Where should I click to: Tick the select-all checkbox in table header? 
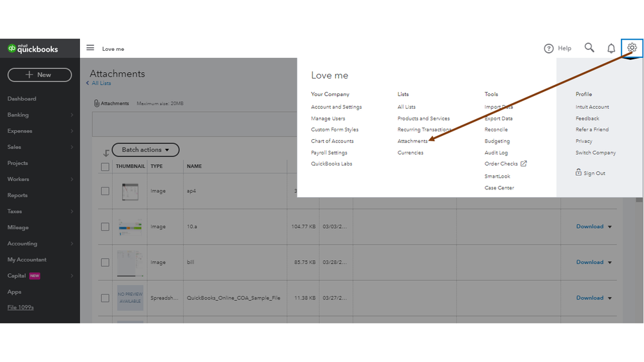105,167
